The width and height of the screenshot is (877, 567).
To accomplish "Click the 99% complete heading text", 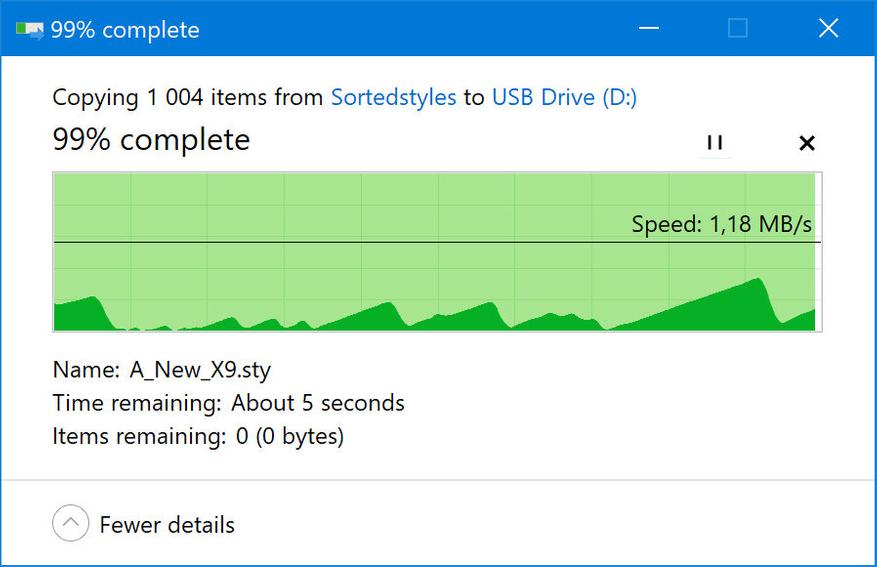I will pyautogui.click(x=151, y=140).
